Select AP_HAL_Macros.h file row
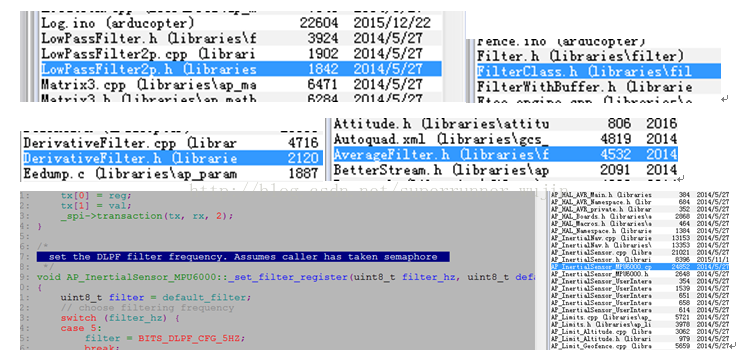 [x=640, y=223]
